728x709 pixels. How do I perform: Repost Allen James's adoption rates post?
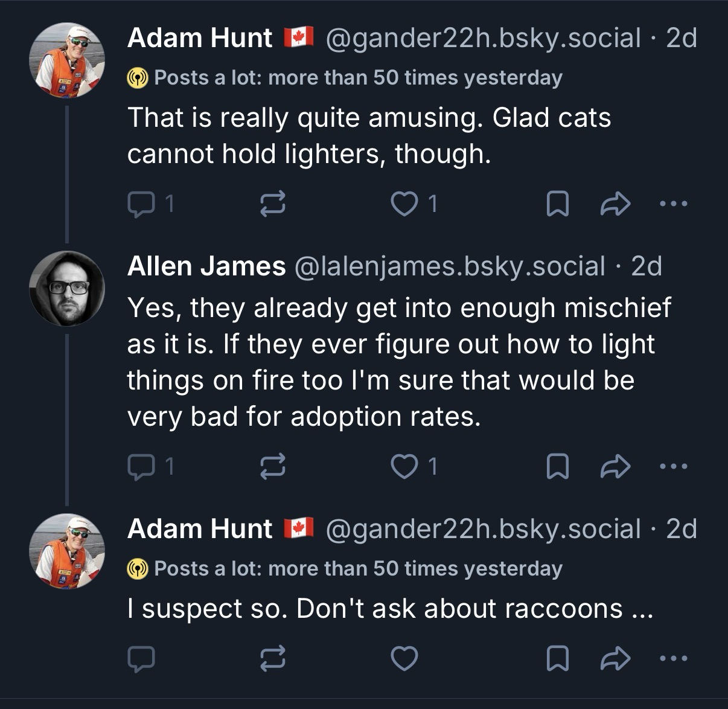click(x=272, y=466)
